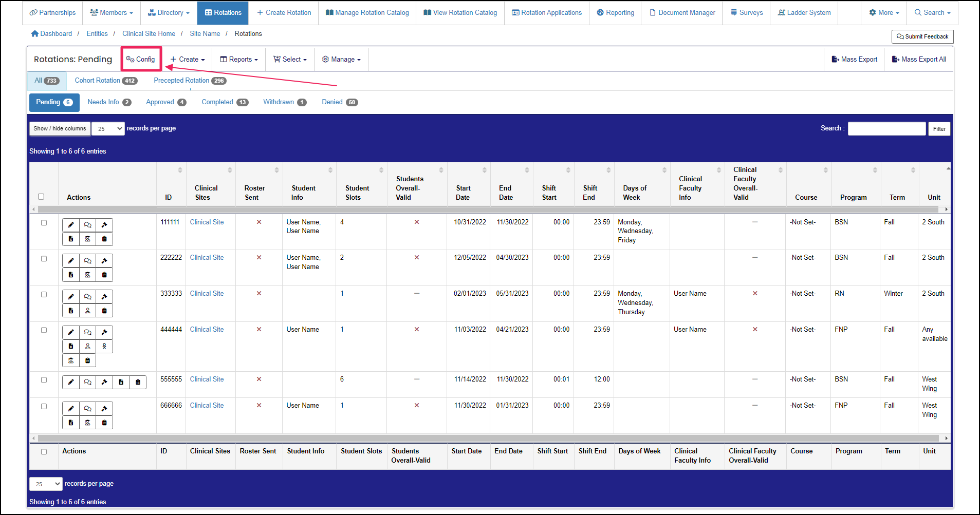
Task: Click the Mass Export All button
Action: tap(919, 59)
